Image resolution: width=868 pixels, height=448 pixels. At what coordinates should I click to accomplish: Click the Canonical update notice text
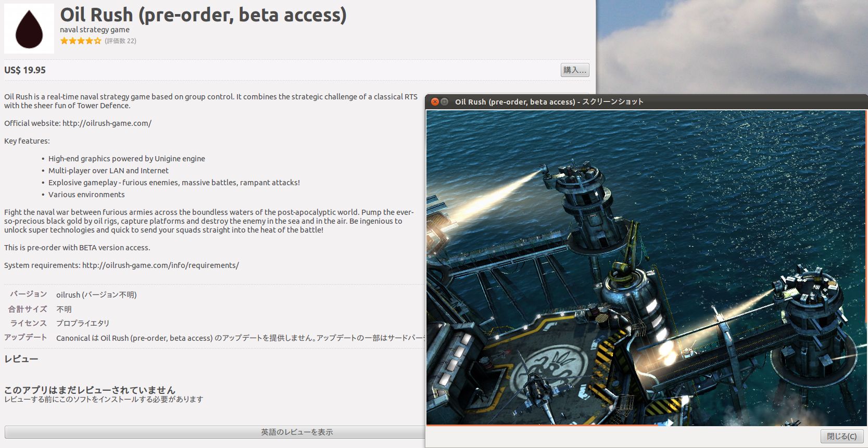point(241,338)
